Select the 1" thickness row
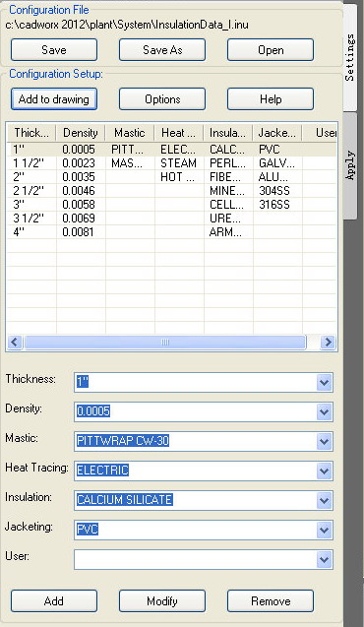 172,150
